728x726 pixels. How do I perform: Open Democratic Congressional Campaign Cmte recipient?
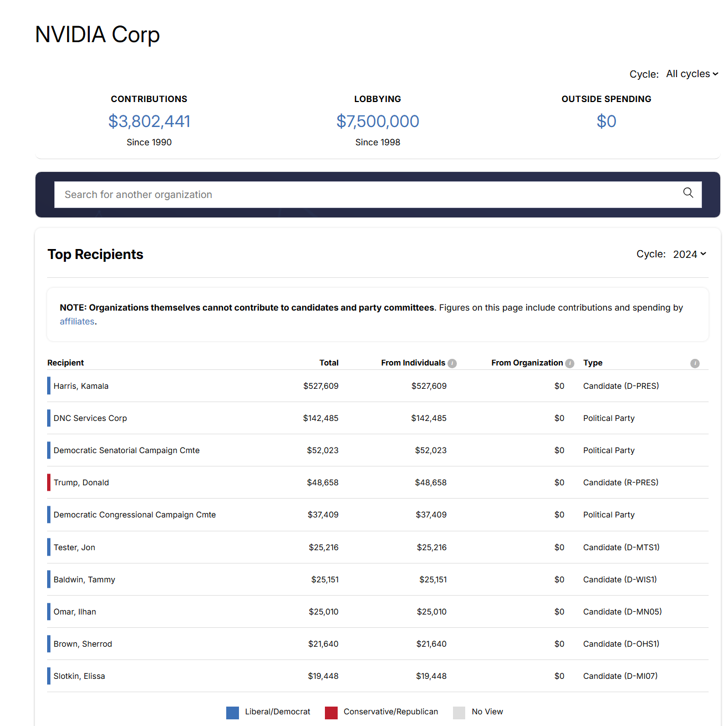pos(135,515)
